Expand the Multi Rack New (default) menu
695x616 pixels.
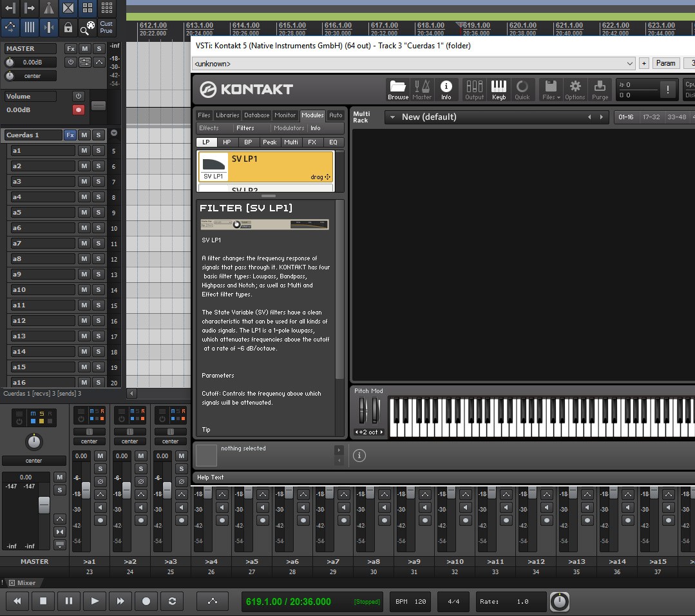tap(391, 117)
